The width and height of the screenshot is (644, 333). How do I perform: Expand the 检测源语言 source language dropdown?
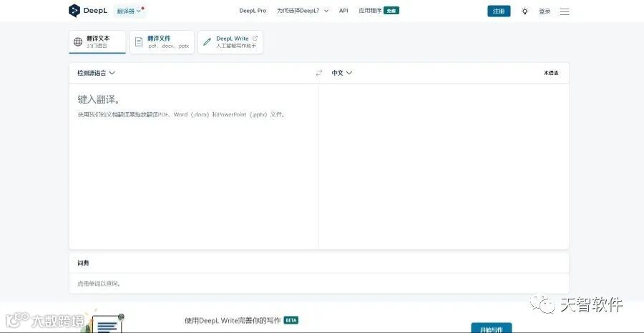click(97, 73)
